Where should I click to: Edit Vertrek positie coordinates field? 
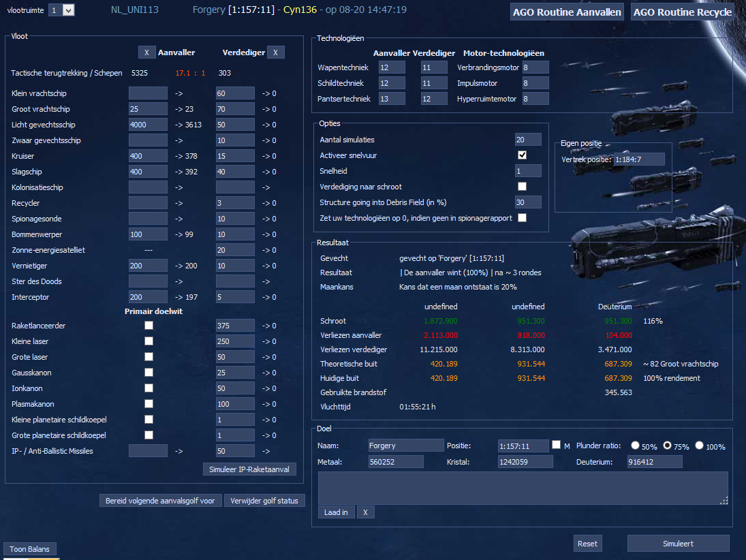pyautogui.click(x=639, y=159)
